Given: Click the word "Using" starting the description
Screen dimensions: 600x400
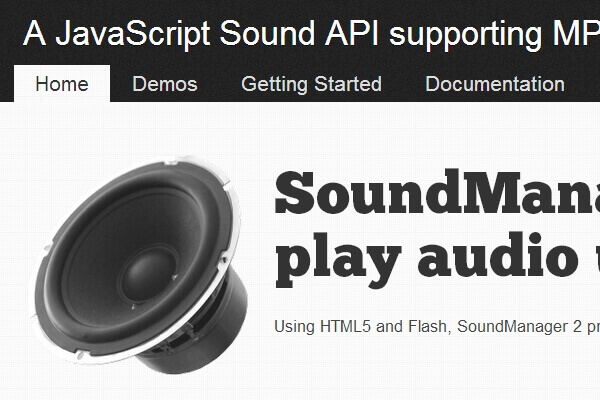Looking at the screenshot, I should coord(294,327).
